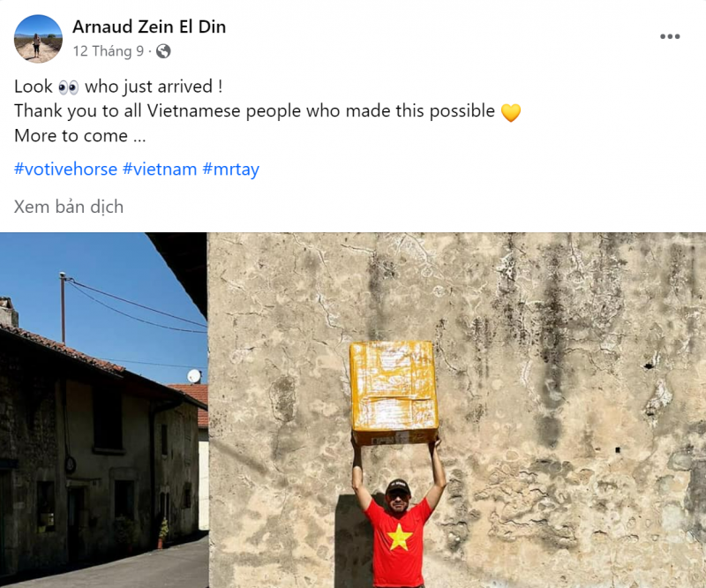Click the satellite dish on the roof

click(194, 376)
